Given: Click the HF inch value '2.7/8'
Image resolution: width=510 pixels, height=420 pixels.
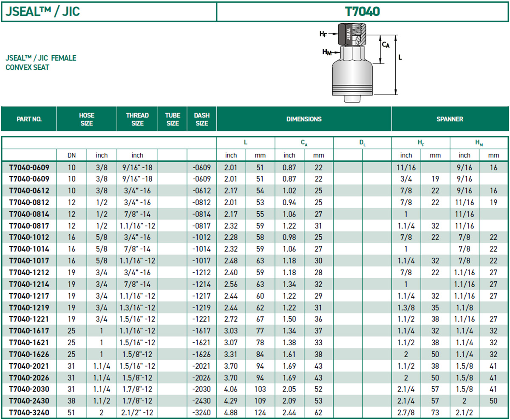Looking at the screenshot, I should click(x=406, y=412).
